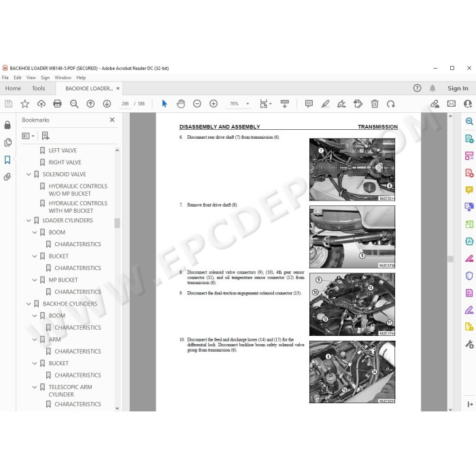Open the Find text magnifier tool

(x=74, y=104)
